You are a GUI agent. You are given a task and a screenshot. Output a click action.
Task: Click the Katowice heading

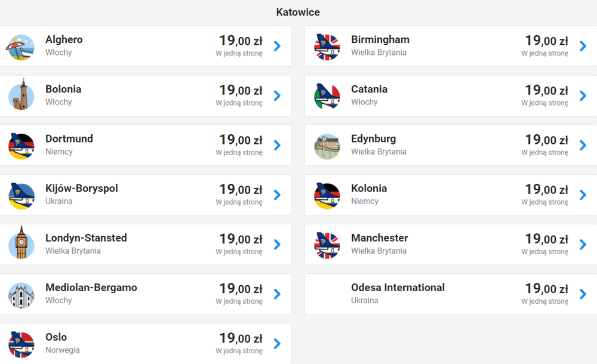coord(298,12)
